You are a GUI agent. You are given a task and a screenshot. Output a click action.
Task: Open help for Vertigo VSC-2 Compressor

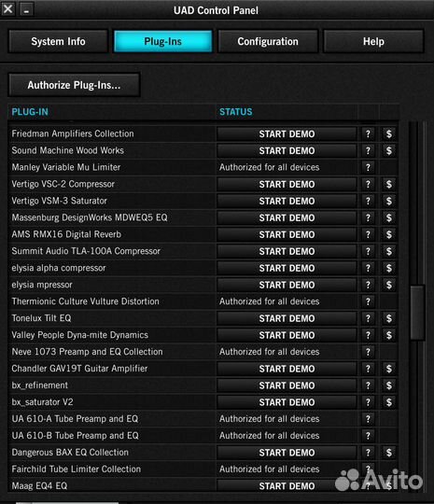368,184
